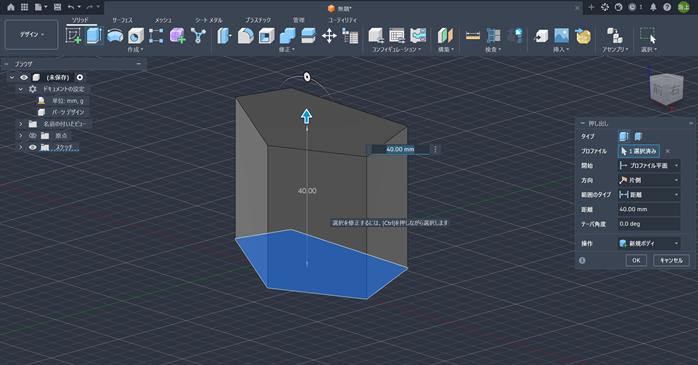Click the automated modeling branch icon

click(x=198, y=36)
